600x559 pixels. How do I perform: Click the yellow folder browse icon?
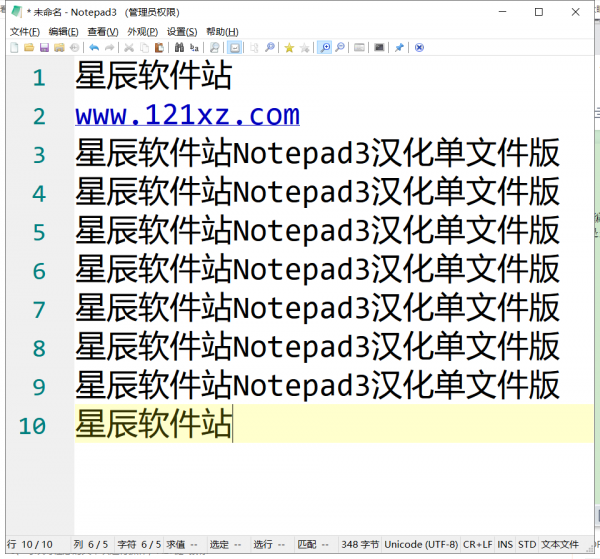(x=59, y=47)
